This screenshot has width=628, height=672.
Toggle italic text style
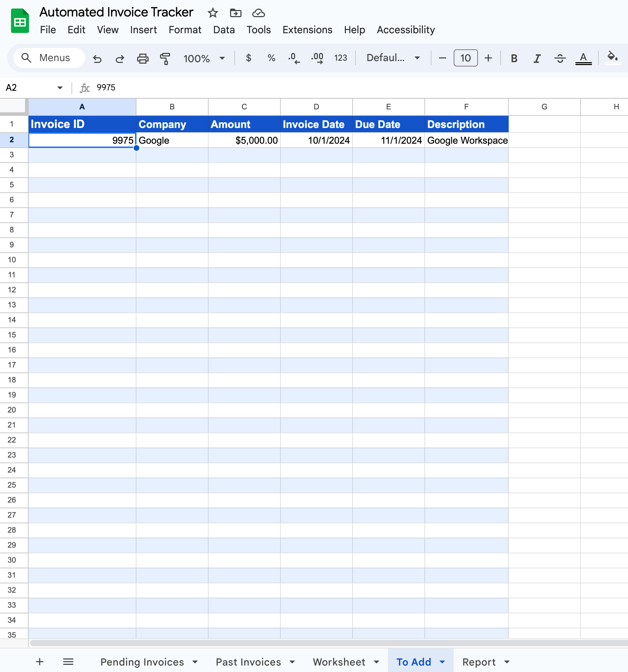(537, 58)
